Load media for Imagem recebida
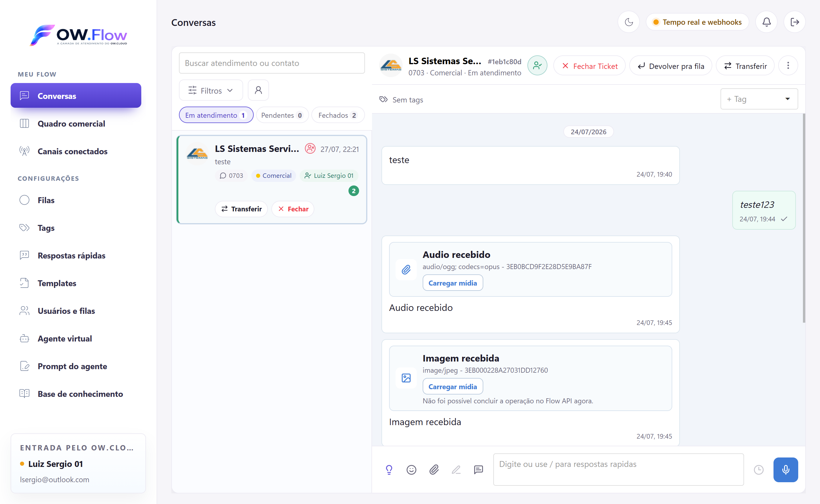 coord(453,387)
